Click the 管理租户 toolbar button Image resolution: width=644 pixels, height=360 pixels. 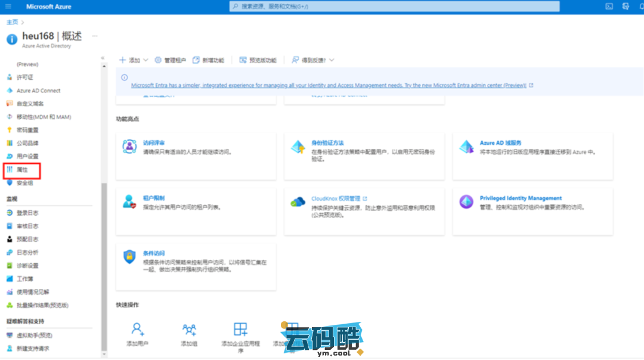(170, 60)
